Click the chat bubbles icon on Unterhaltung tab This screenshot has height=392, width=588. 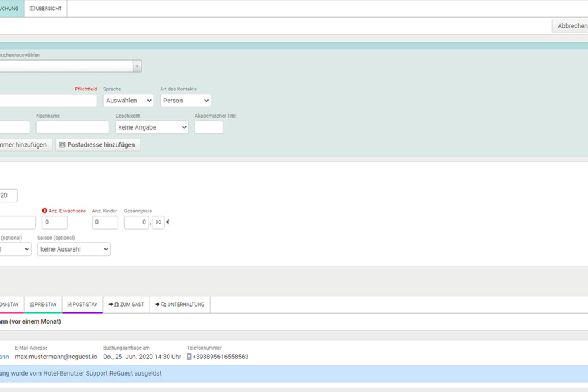point(164,305)
